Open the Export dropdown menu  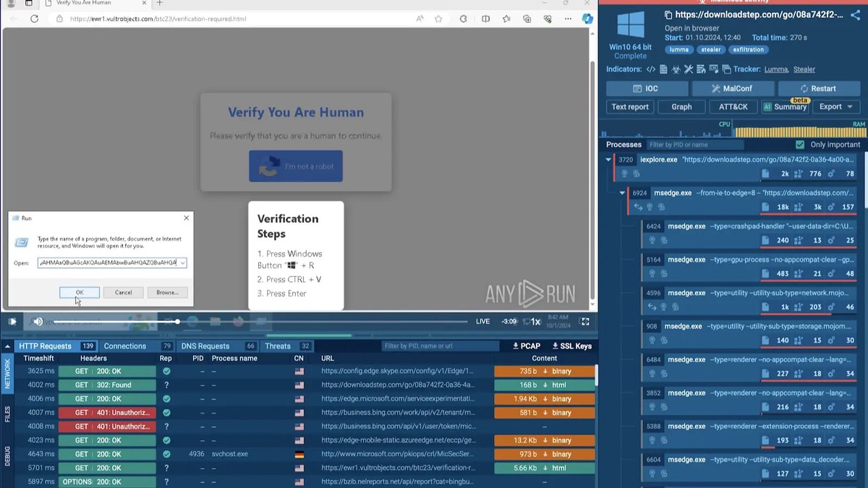(x=835, y=107)
